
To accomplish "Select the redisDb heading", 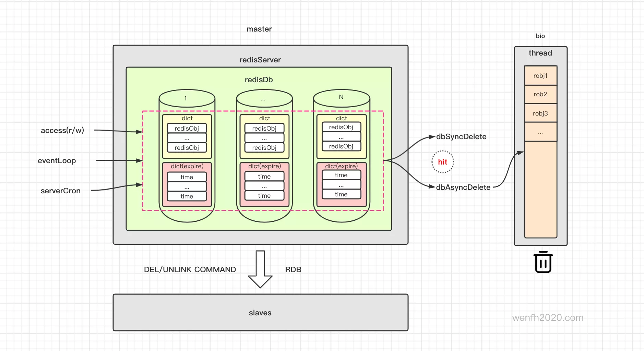I will [x=259, y=80].
